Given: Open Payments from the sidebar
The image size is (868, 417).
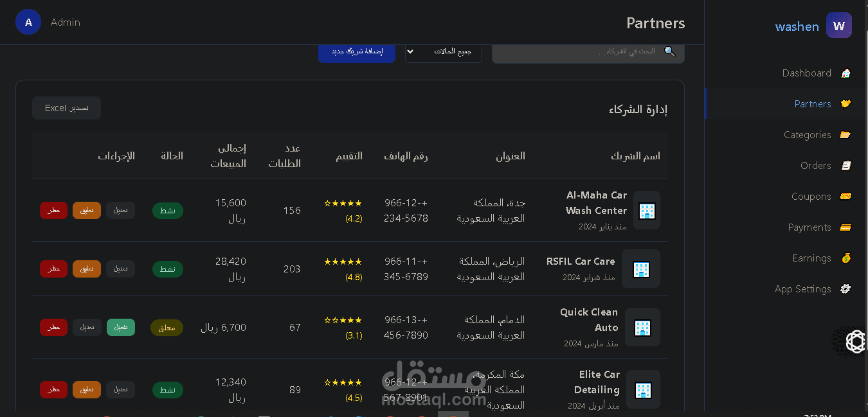Looking at the screenshot, I should click(785, 227).
